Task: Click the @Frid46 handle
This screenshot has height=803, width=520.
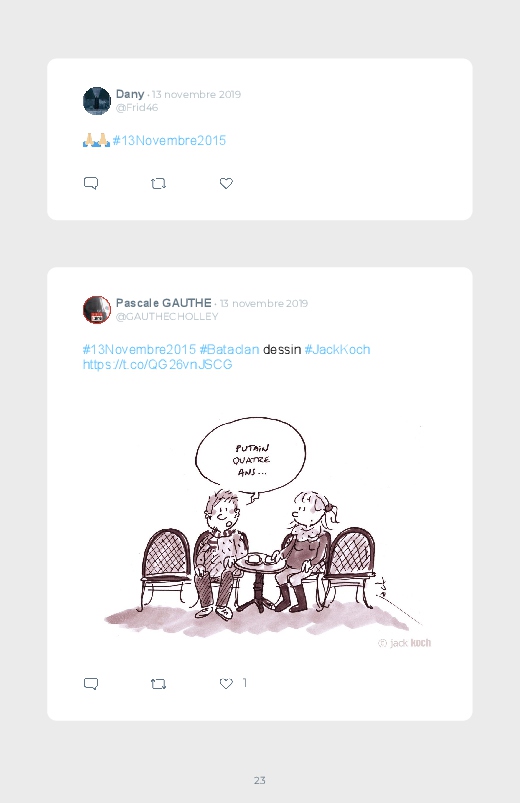Action: (137, 108)
